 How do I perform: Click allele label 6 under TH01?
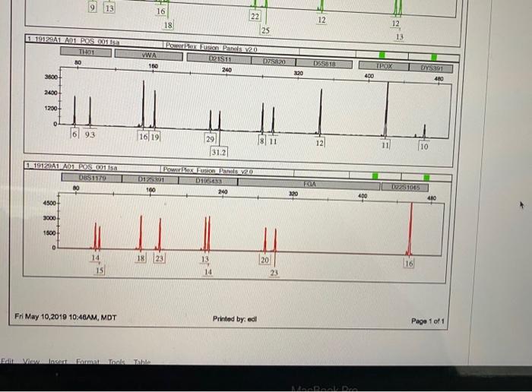coord(74,134)
